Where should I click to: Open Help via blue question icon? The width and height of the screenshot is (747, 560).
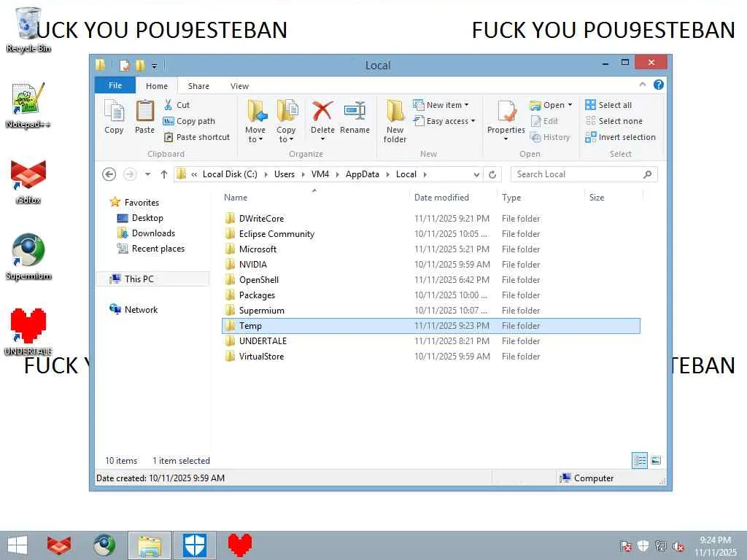point(659,85)
